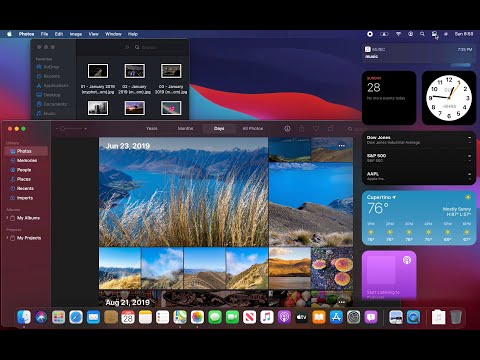Viewport: 480px width, 360px height.
Task: Open the more options dots for Aug 21, 2019
Action: coord(342,302)
